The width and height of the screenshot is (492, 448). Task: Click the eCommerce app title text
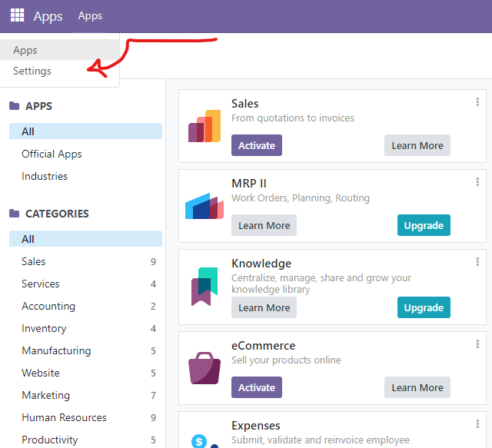[x=263, y=345]
